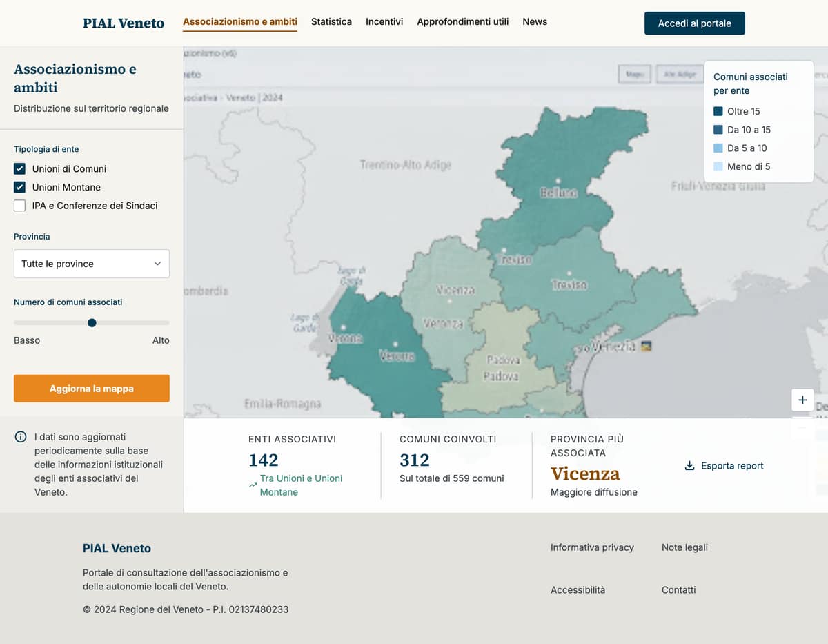The width and height of the screenshot is (828, 644).
Task: Click the Alte Adige map button
Action: coord(679,74)
